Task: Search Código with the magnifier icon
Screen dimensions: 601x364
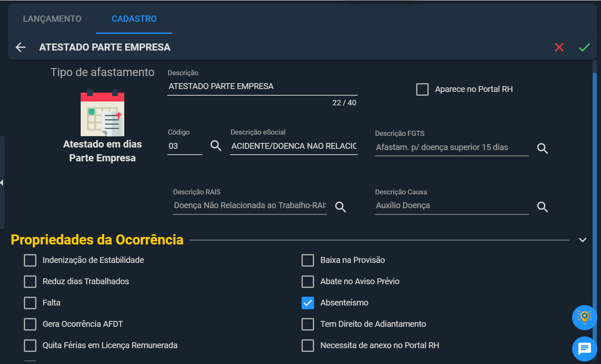Action: [216, 146]
